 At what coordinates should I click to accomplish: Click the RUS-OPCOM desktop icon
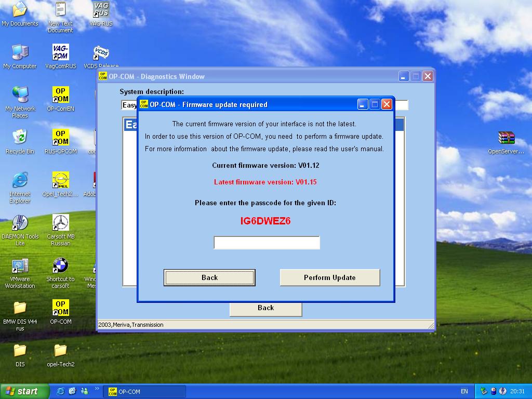coord(60,139)
